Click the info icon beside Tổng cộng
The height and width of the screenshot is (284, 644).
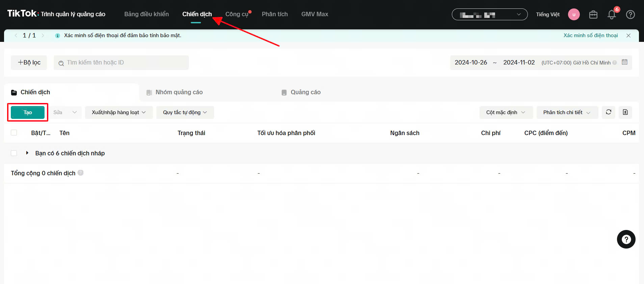80,173
